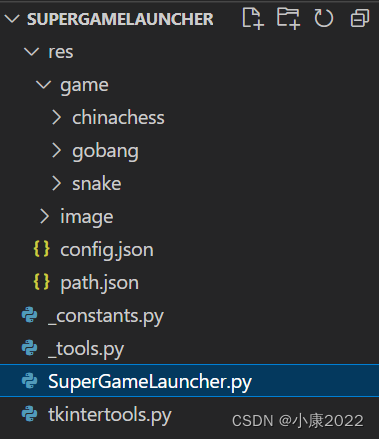Select the chinachess folder name
379x439 pixels.
click(x=118, y=118)
